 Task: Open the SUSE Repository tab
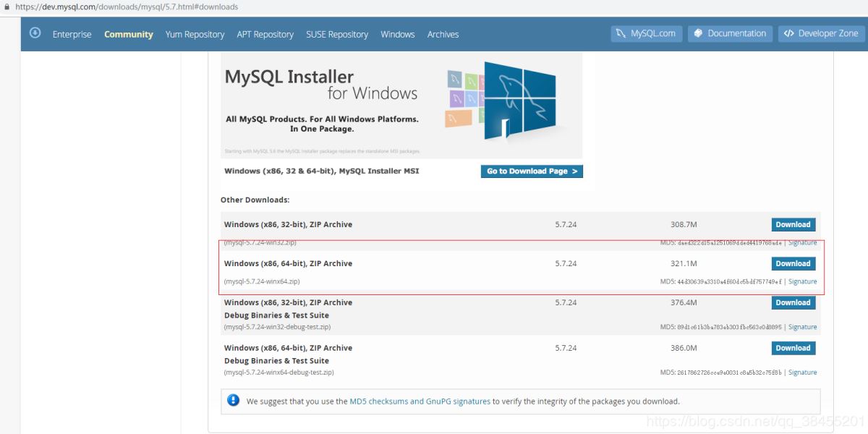point(337,34)
